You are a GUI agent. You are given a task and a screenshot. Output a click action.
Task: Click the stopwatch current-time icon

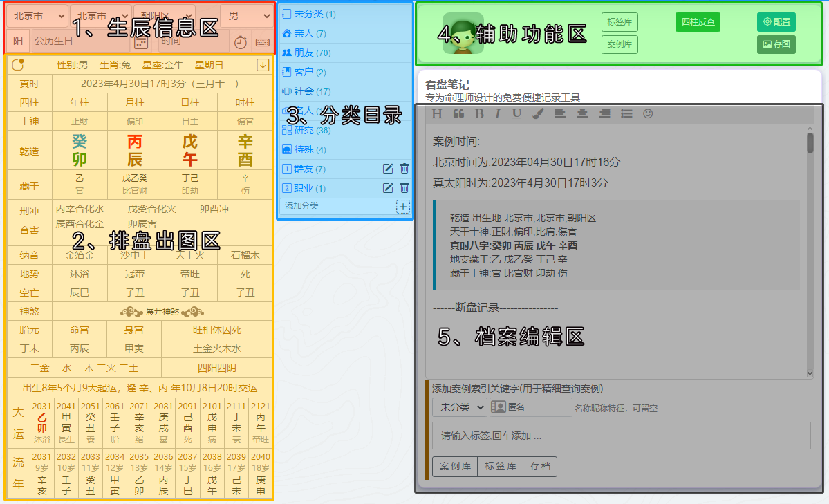(x=240, y=42)
